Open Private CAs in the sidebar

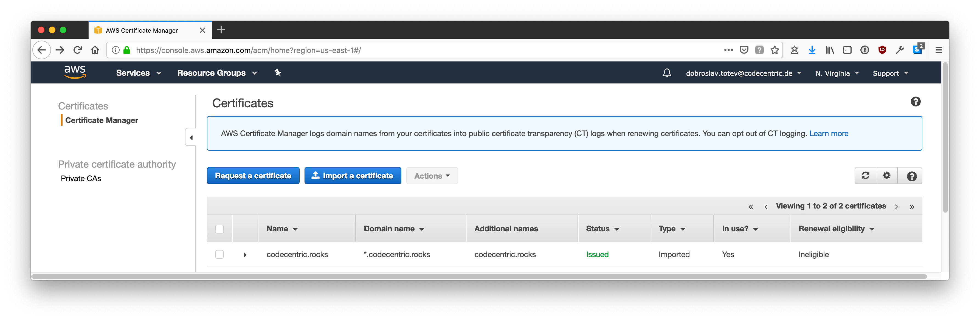pos(81,178)
